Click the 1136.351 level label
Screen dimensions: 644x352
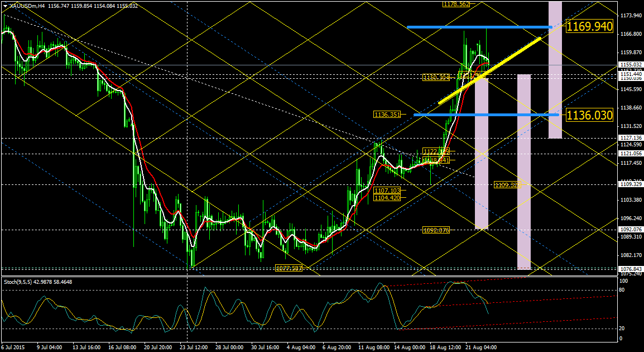387,114
